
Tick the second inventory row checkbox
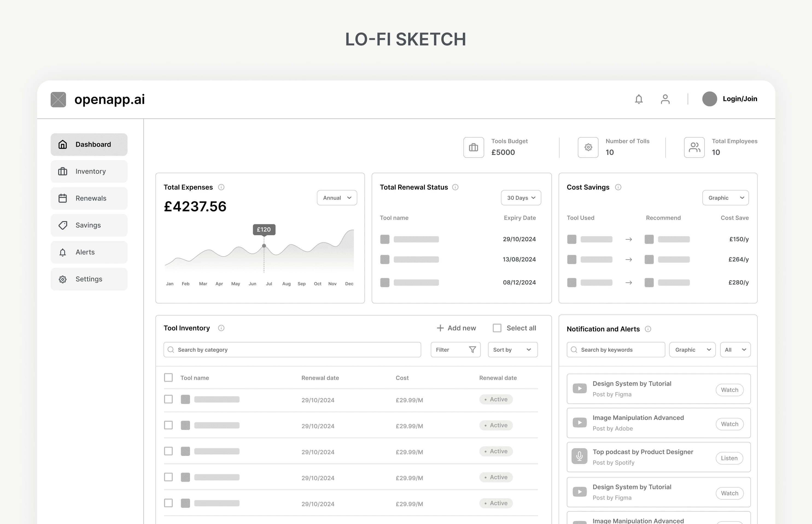pyautogui.click(x=168, y=425)
